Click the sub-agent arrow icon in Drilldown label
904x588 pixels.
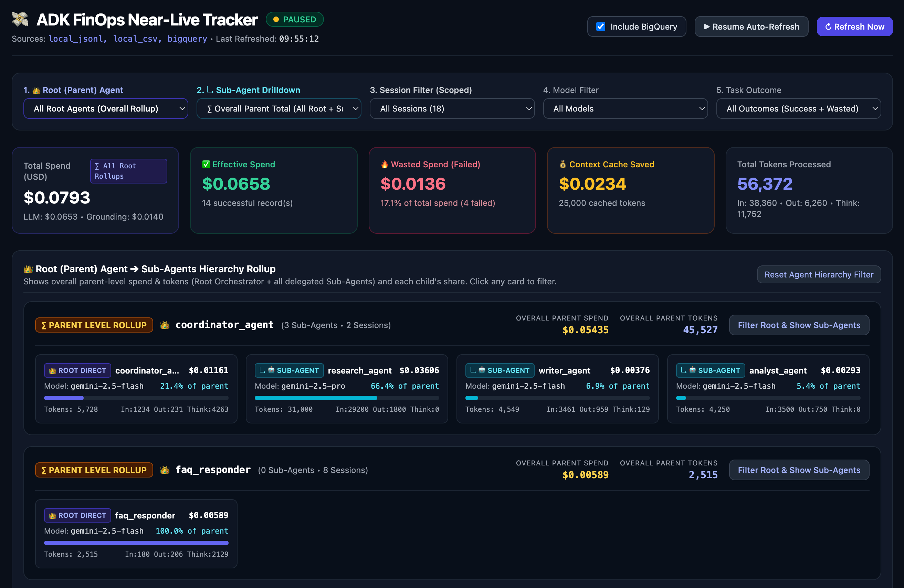[210, 90]
